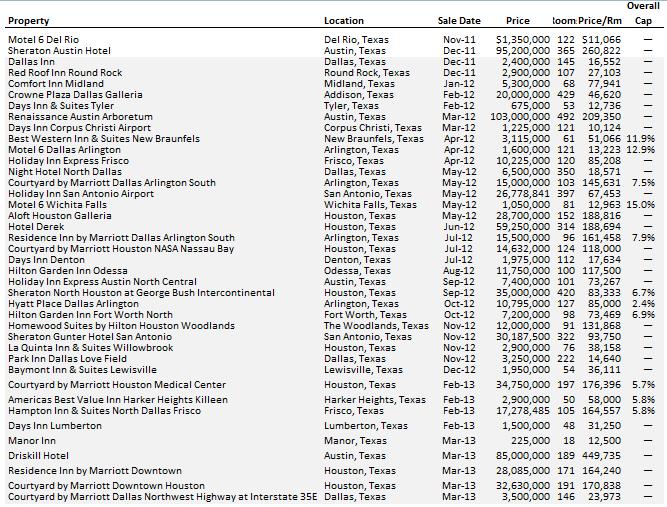Select the 449,735 price per room

[x=601, y=456]
